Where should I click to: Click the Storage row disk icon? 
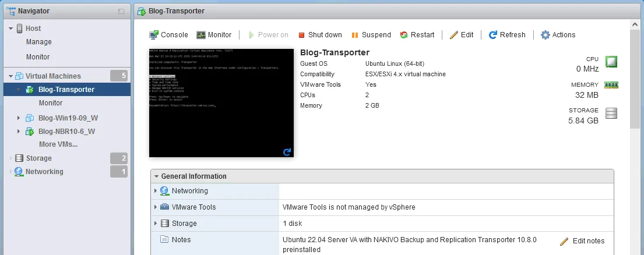165,224
